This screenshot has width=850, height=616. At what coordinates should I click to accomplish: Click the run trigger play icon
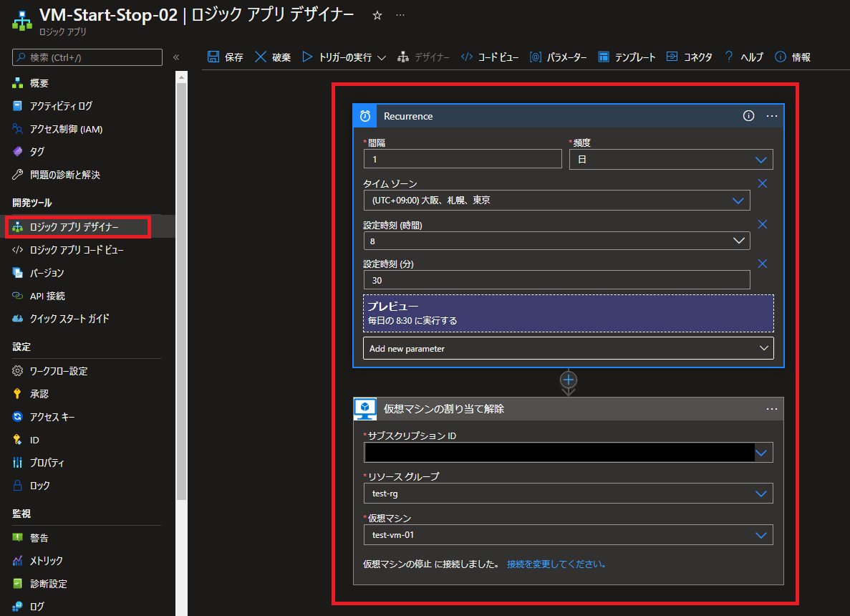pyautogui.click(x=307, y=57)
